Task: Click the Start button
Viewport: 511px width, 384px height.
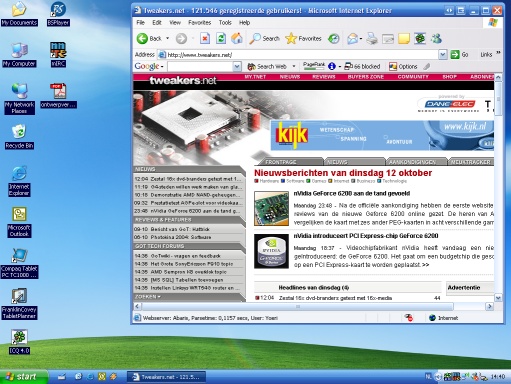Action: pyautogui.click(x=23, y=377)
